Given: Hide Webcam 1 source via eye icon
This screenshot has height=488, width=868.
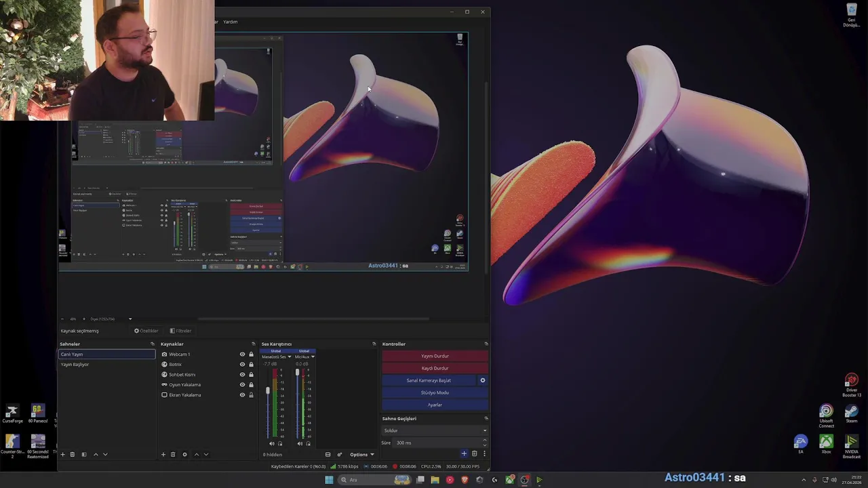Looking at the screenshot, I should pos(242,354).
